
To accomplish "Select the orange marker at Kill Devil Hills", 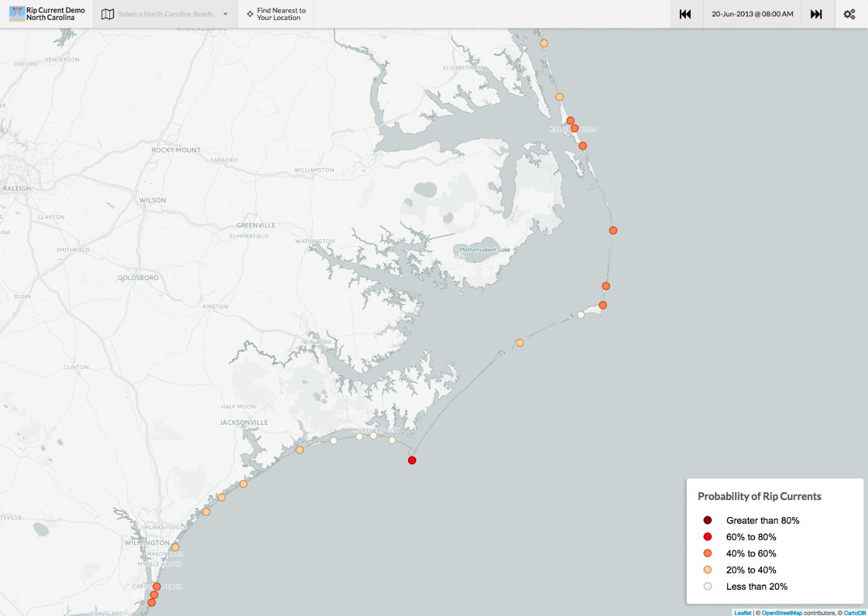I will (x=574, y=128).
